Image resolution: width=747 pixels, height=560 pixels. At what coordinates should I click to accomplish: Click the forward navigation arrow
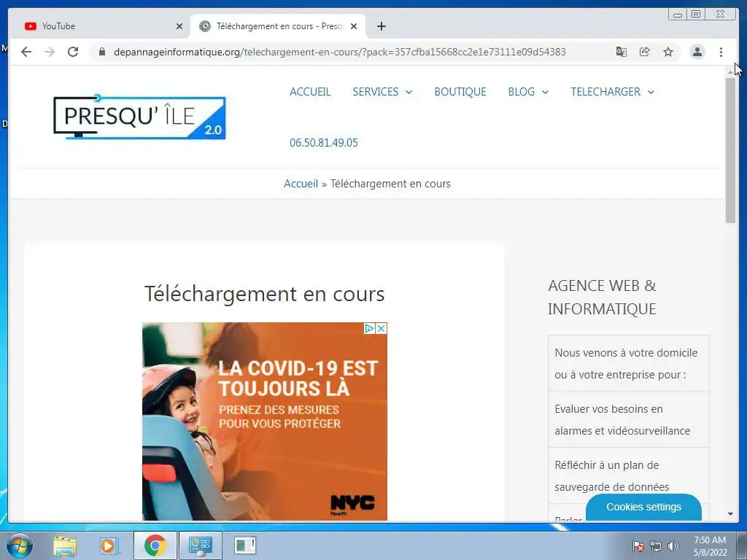(x=50, y=52)
